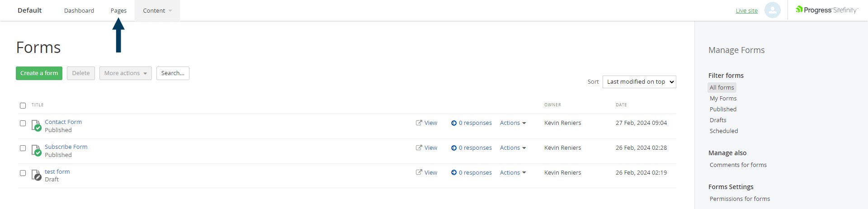The width and height of the screenshot is (868, 209).
Task: Select the Subscribe Form checkbox
Action: tap(23, 148)
